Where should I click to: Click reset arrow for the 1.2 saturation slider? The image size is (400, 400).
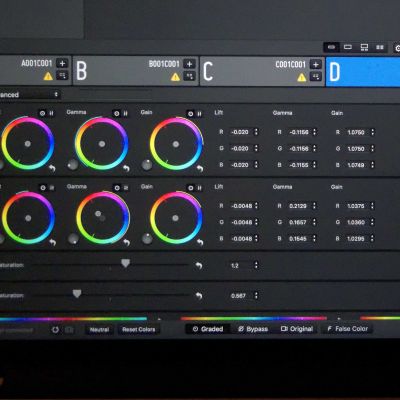point(199,265)
